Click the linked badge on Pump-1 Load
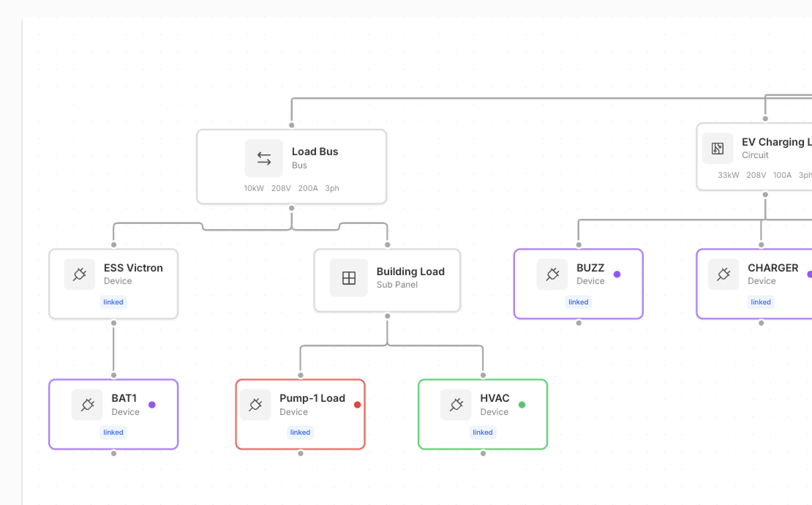 pos(300,432)
